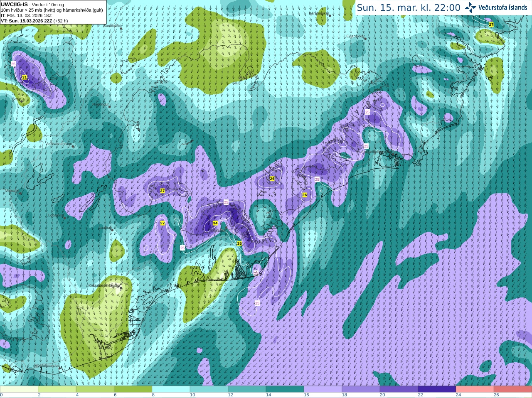Click the Sandbúðir station label
Image resolution: width=532 pixels, height=398 pixels.
click(112, 26)
